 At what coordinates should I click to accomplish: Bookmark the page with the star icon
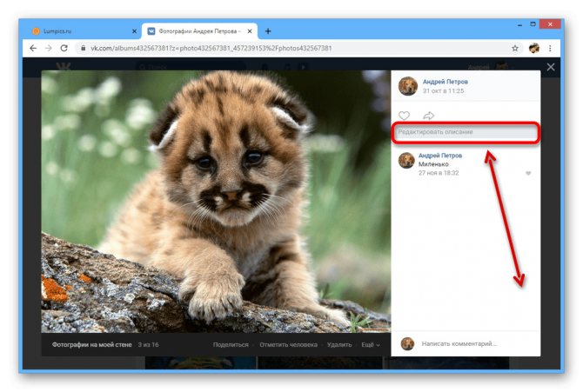click(x=515, y=49)
